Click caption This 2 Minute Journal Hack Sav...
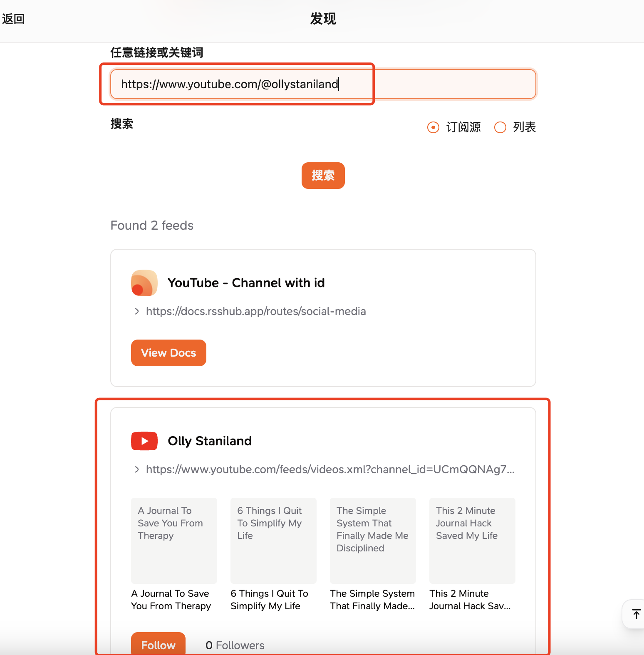The width and height of the screenshot is (644, 655). tap(470, 600)
